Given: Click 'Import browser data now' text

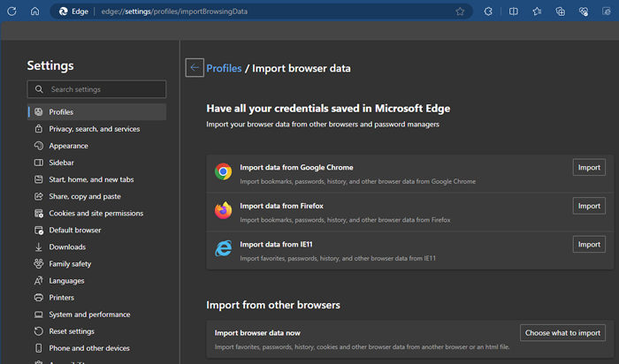Looking at the screenshot, I should click(x=257, y=333).
